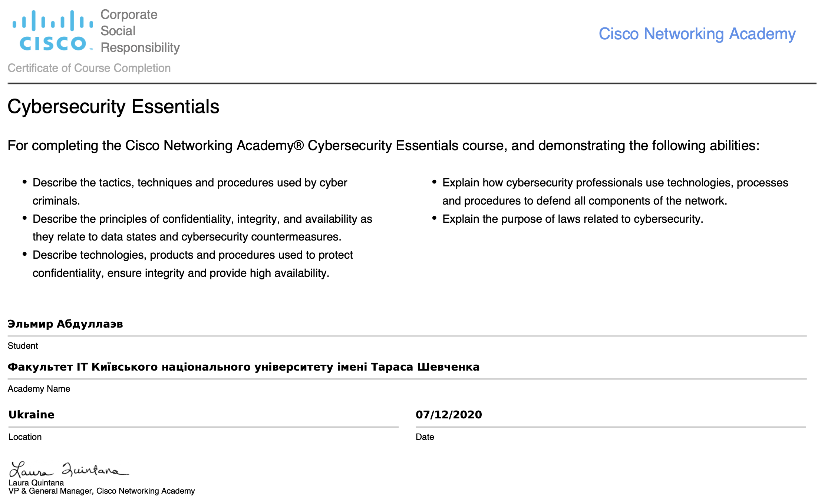Click the student name Эльмир Абдуллаэв
The width and height of the screenshot is (818, 504).
pos(65,324)
